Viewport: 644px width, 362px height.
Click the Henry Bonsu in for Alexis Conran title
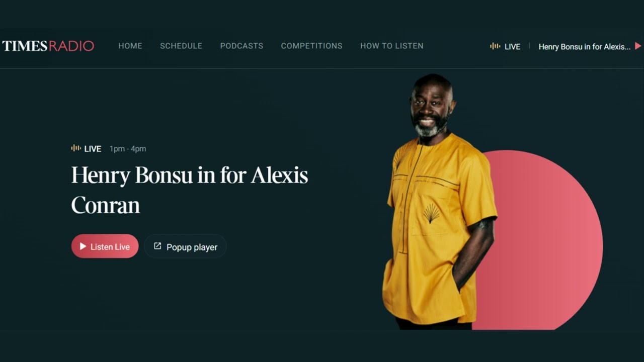[x=190, y=190]
